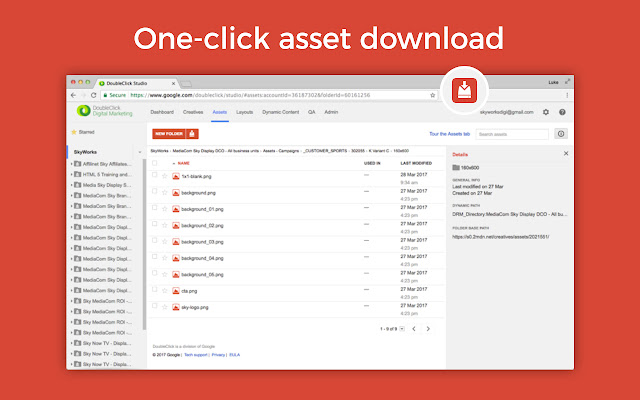
Task: Check the box for 1x1-blank.png
Action: [154, 175]
